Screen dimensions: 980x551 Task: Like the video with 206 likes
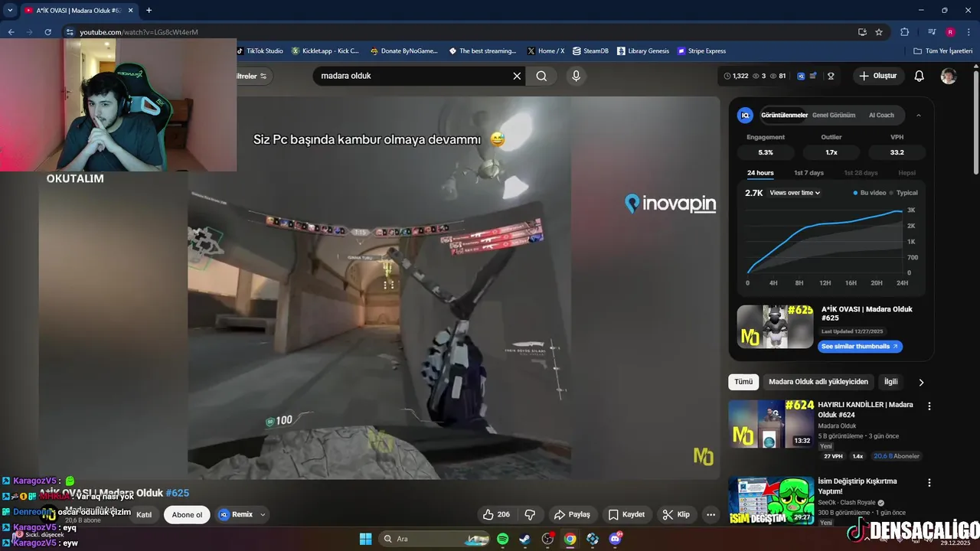click(496, 514)
